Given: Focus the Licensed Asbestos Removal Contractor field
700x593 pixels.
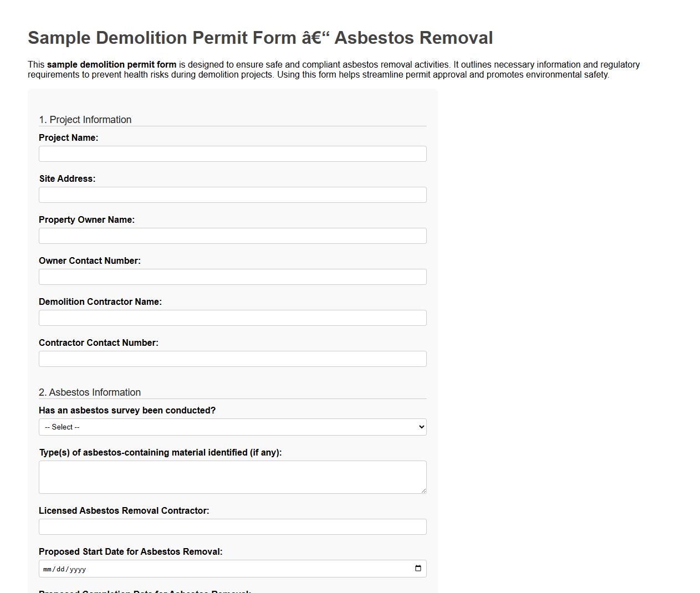Looking at the screenshot, I should pyautogui.click(x=233, y=526).
